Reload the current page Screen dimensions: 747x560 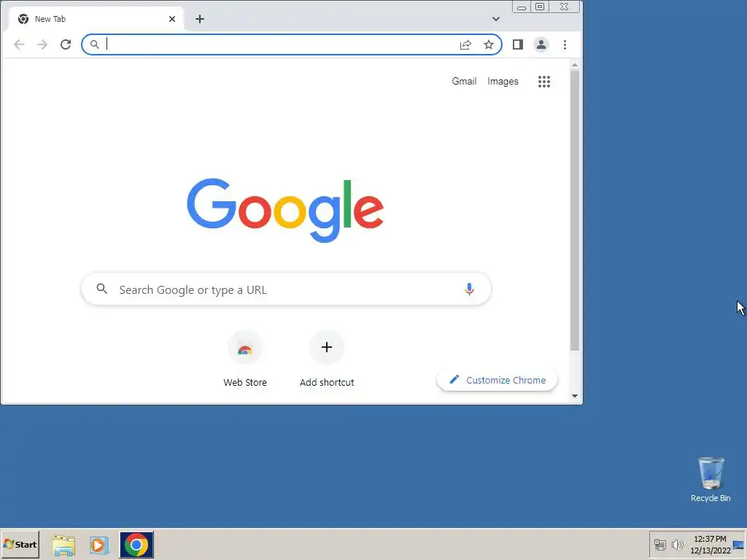tap(66, 44)
